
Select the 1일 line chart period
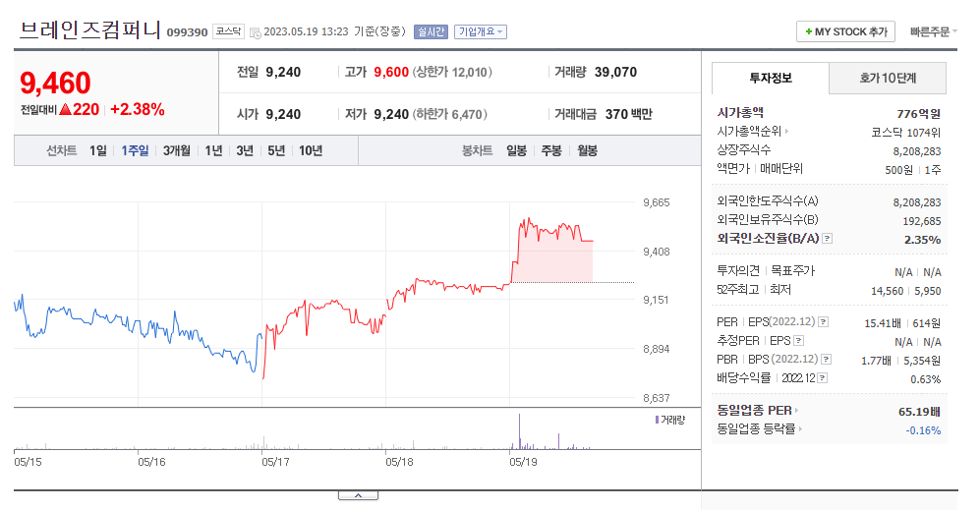point(98,150)
